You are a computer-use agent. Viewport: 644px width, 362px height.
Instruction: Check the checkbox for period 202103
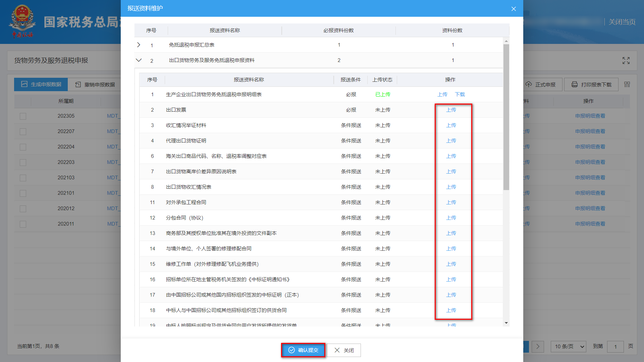pos(22,178)
